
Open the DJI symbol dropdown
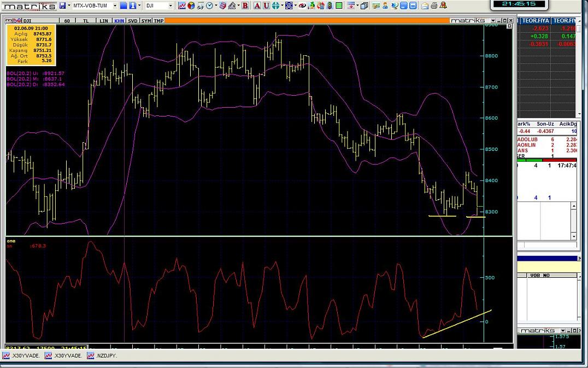click(x=170, y=5)
